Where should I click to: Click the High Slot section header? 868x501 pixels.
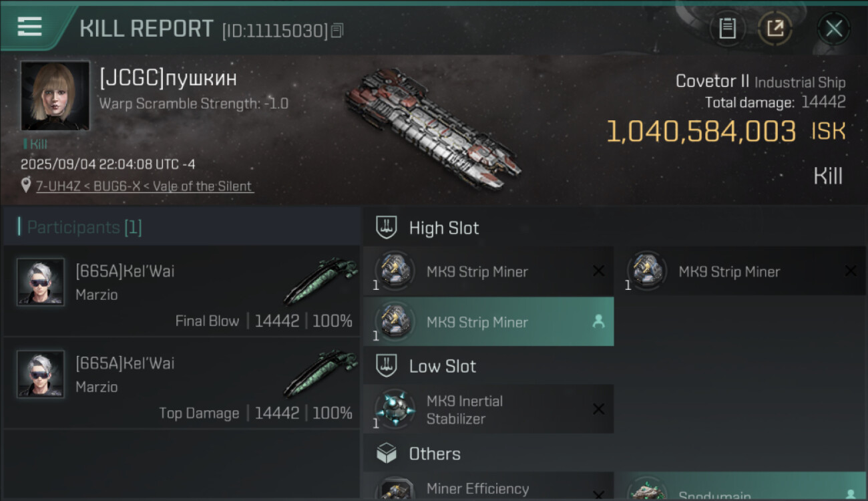[x=443, y=228]
